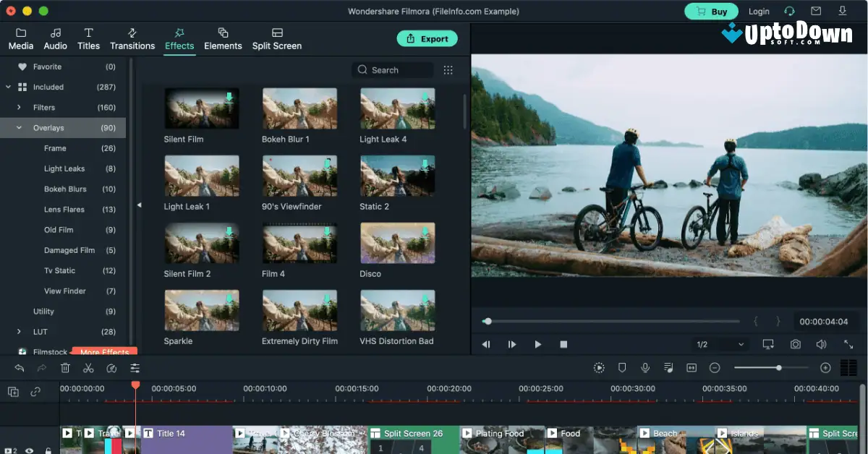Mute the preview with the speaker icon

point(821,344)
